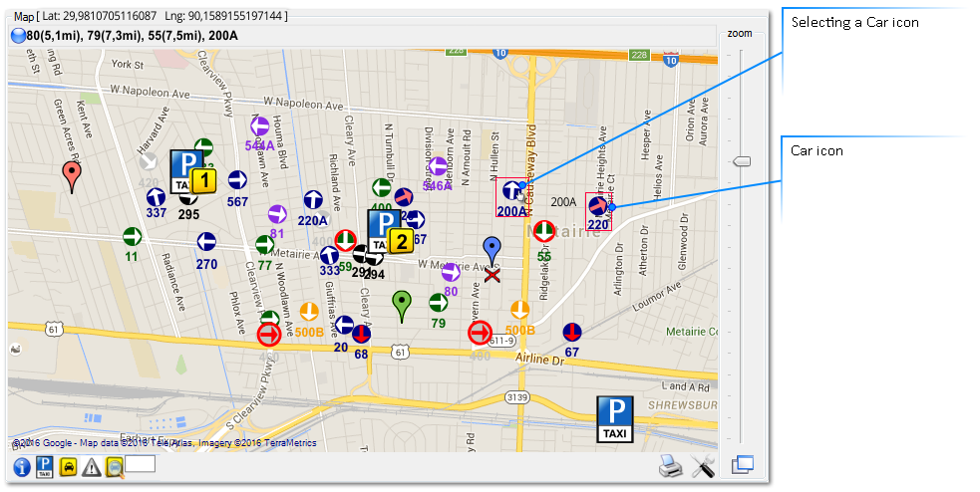Open settings via wrench and screwdriver icon
This screenshot has height=492, width=980.
(x=703, y=466)
